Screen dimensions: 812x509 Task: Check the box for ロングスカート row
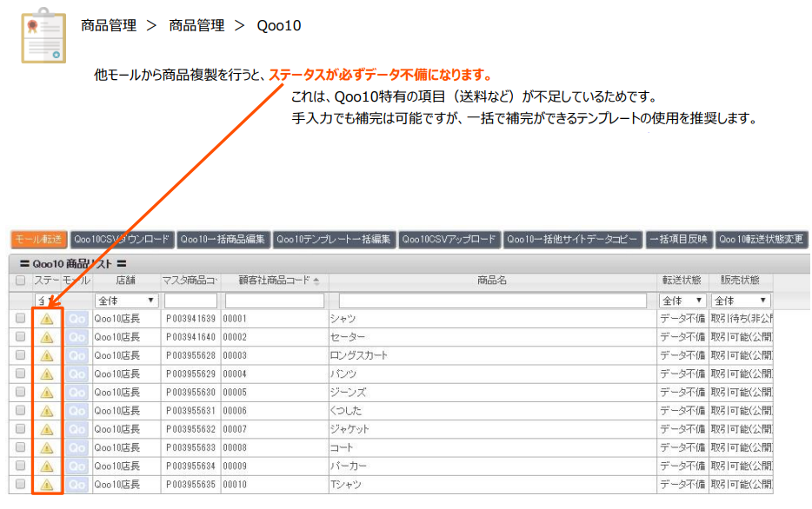click(x=20, y=355)
